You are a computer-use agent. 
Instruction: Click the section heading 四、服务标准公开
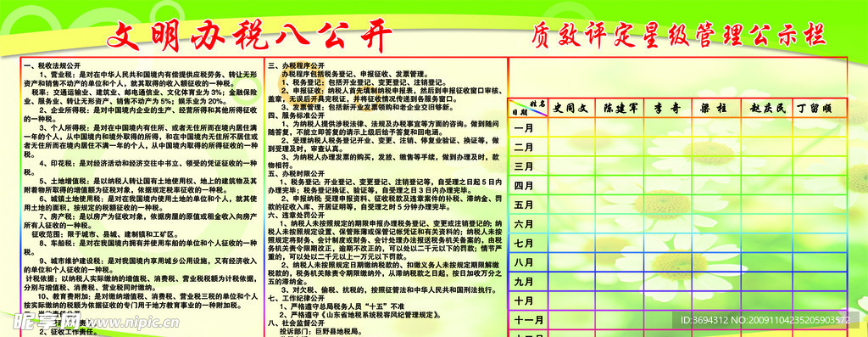click(296, 115)
